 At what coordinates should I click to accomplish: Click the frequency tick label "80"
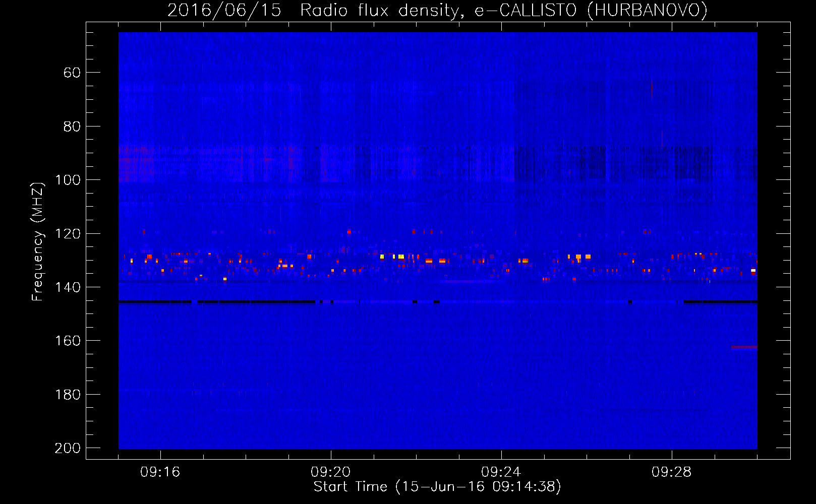click(x=72, y=127)
